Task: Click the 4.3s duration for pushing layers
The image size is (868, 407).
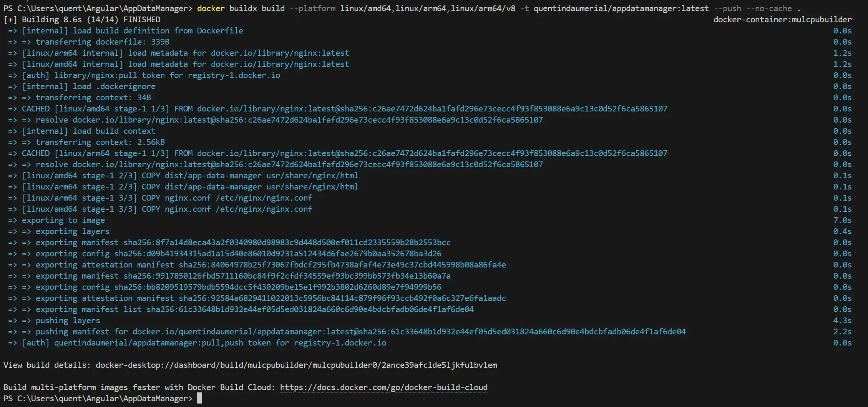Action: click(x=842, y=321)
